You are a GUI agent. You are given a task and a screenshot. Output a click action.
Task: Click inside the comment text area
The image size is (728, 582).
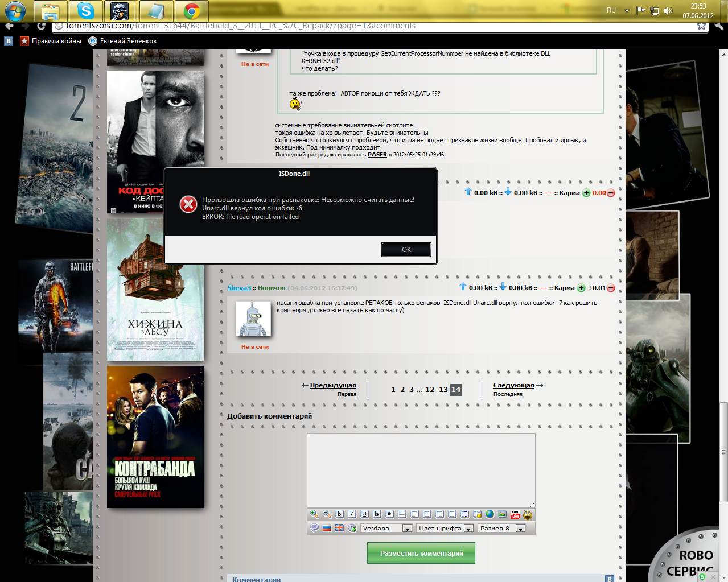pos(421,470)
